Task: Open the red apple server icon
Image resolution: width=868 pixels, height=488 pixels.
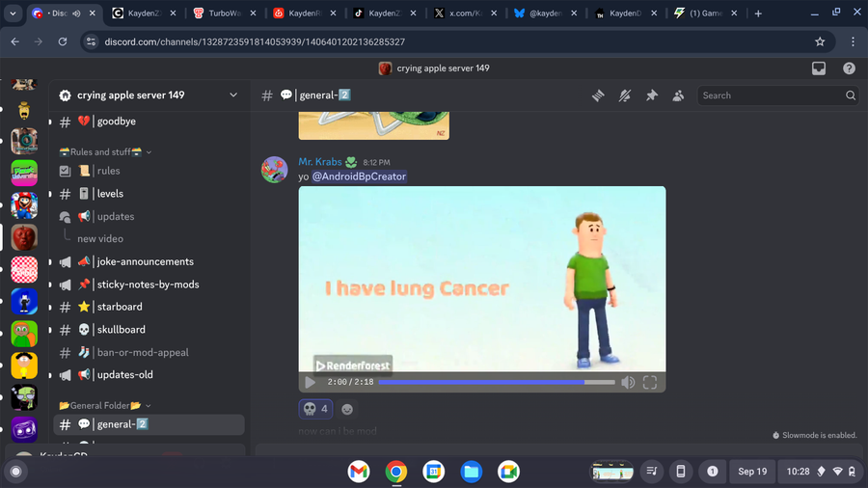Action: click(x=24, y=237)
